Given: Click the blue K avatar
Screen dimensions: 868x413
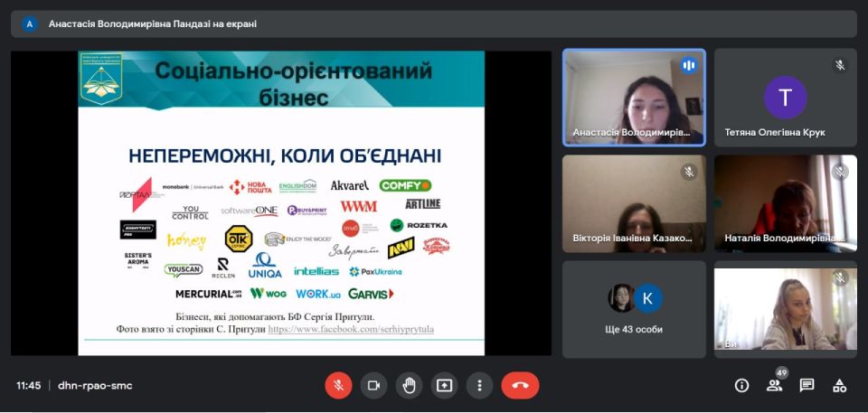Looking at the screenshot, I should pyautogui.click(x=647, y=298).
